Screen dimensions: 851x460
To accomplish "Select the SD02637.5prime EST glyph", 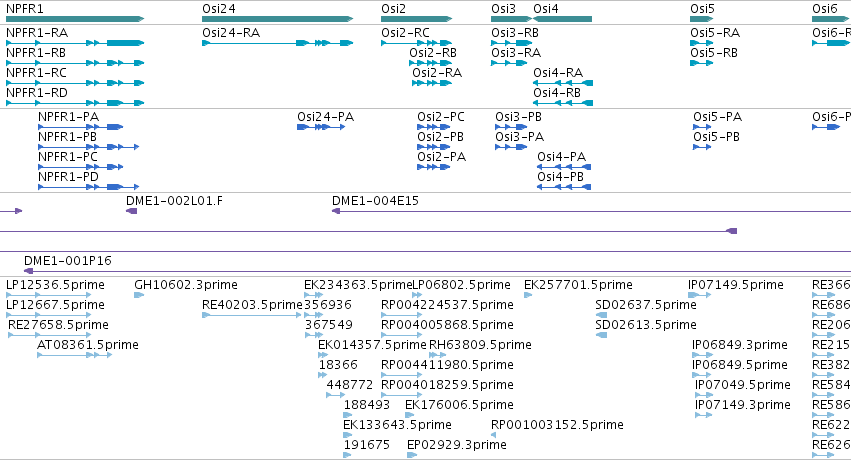I will [x=601, y=315].
